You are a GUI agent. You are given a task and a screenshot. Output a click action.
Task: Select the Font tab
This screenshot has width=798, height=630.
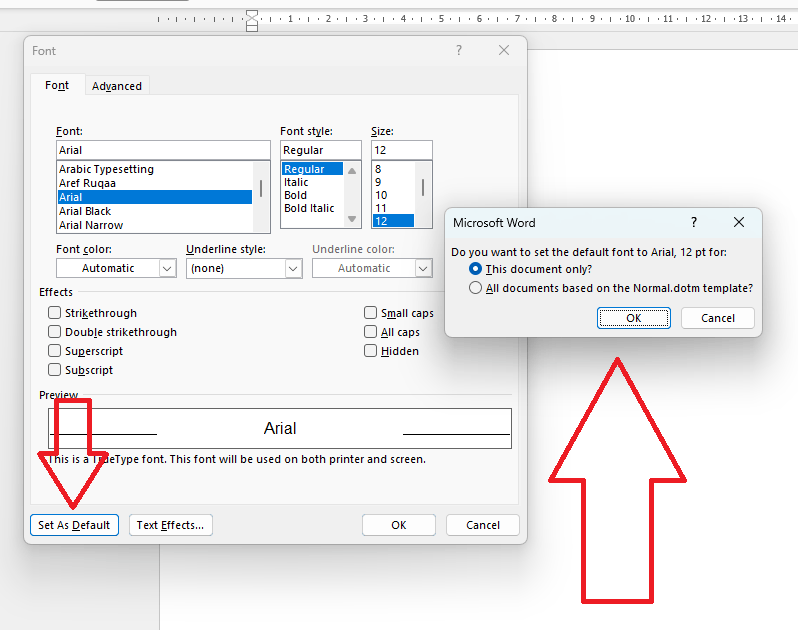tap(57, 85)
